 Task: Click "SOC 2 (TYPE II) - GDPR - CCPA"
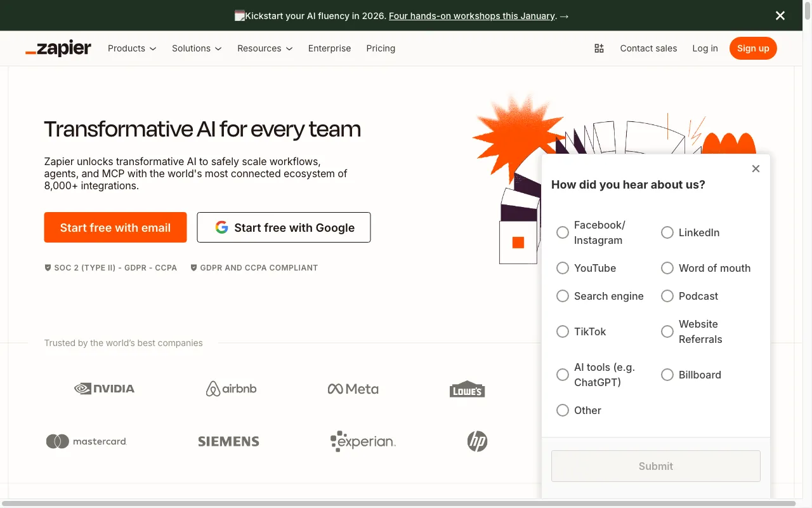click(115, 268)
